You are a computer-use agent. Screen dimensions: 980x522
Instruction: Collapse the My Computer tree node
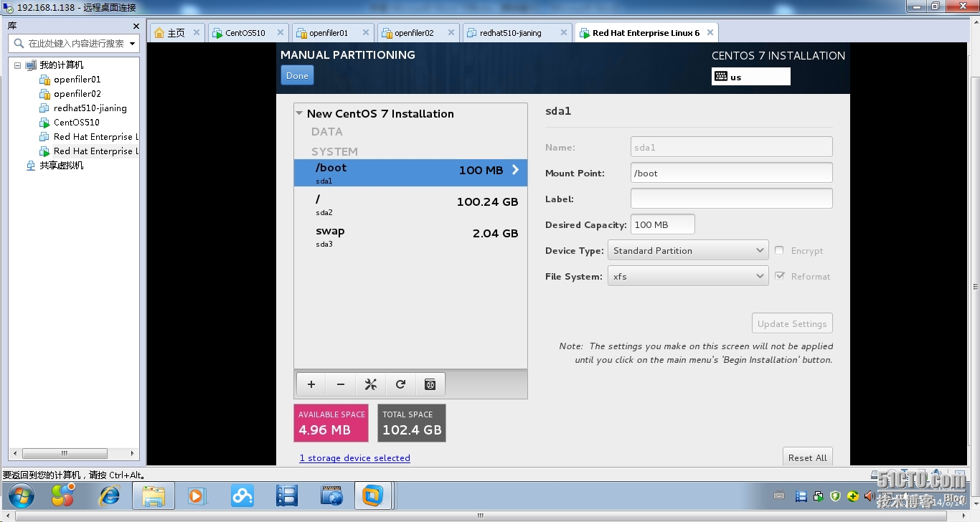18,65
